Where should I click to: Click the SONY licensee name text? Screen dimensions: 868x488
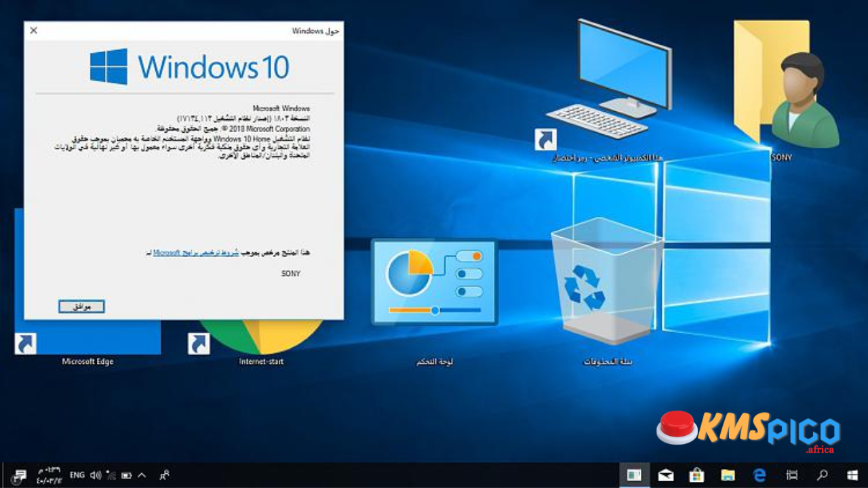(290, 274)
